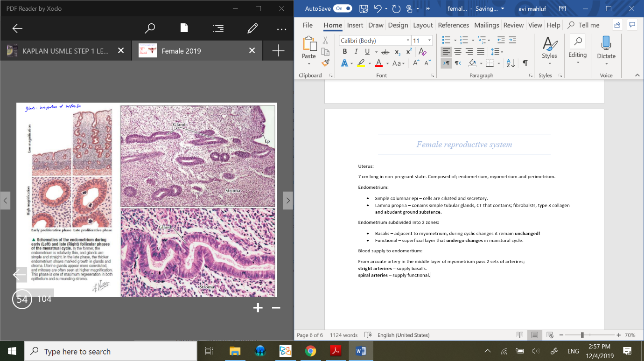Click the search magnifier in Xodo toolbar
Image resolution: width=644 pixels, height=361 pixels.
(150, 28)
